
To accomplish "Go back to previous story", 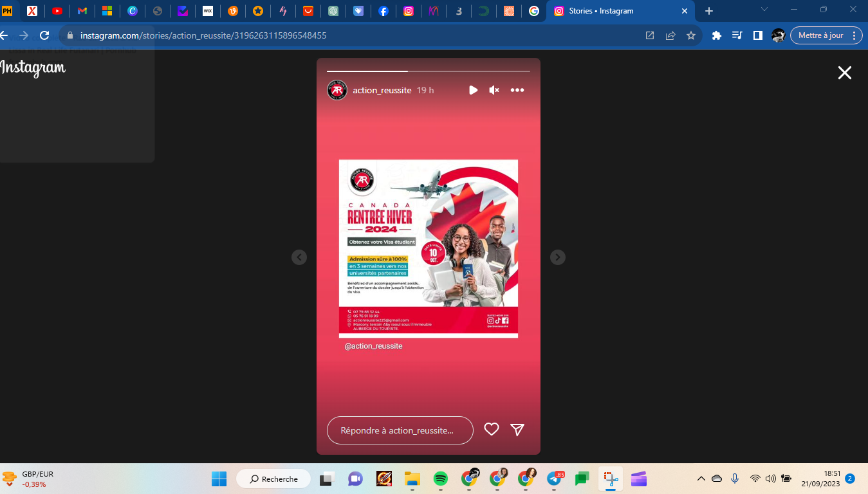I will (299, 257).
